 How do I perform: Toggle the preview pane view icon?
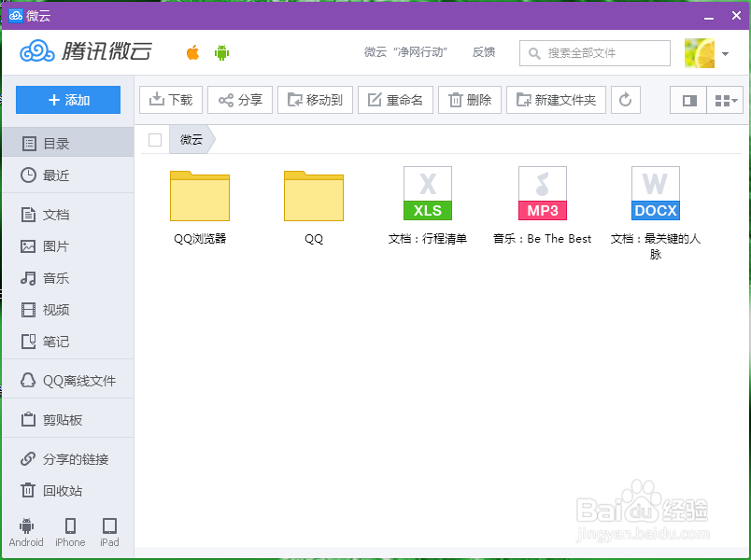click(x=688, y=100)
